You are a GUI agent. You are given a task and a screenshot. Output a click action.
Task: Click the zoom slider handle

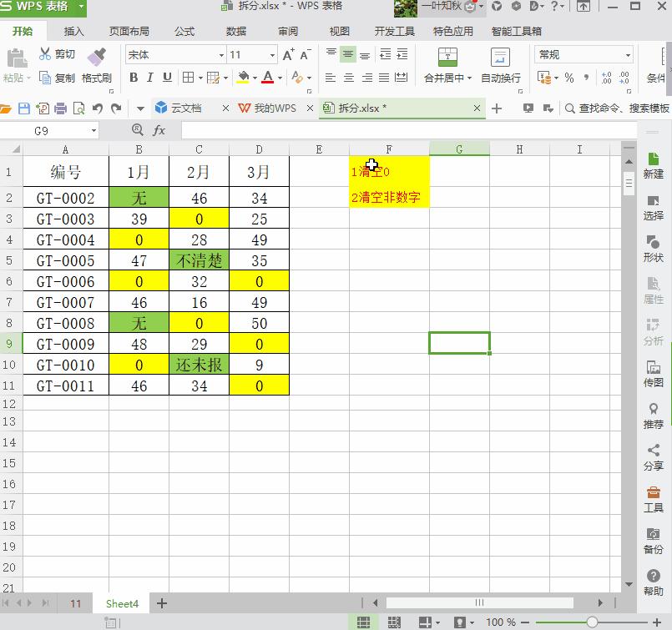pyautogui.click(x=592, y=622)
